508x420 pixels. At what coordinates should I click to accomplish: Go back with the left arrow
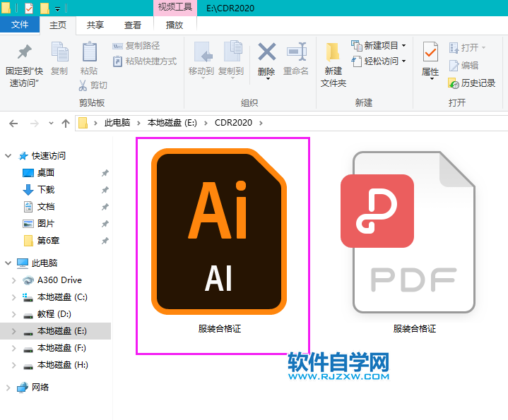(13, 124)
